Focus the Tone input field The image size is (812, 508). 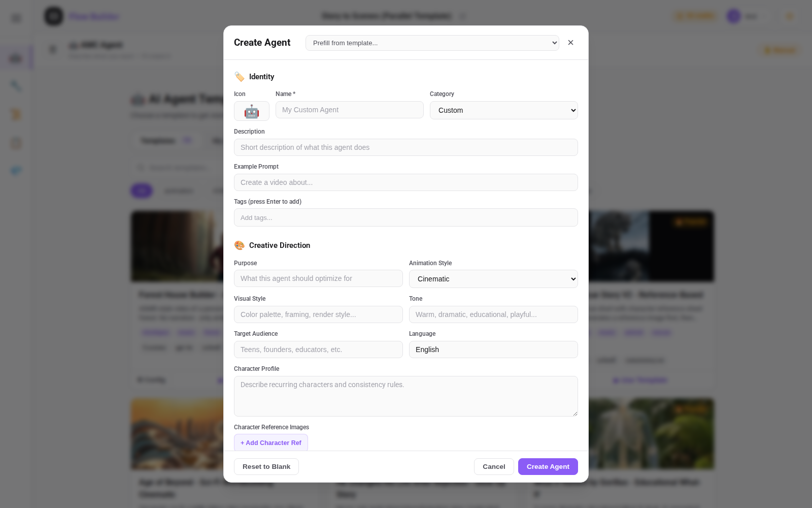point(493,314)
